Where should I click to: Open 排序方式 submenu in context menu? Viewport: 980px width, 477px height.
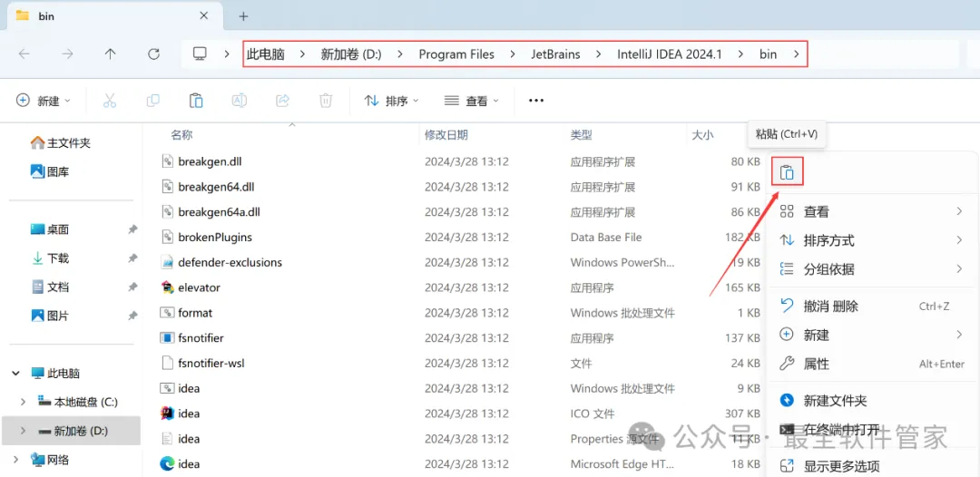872,240
